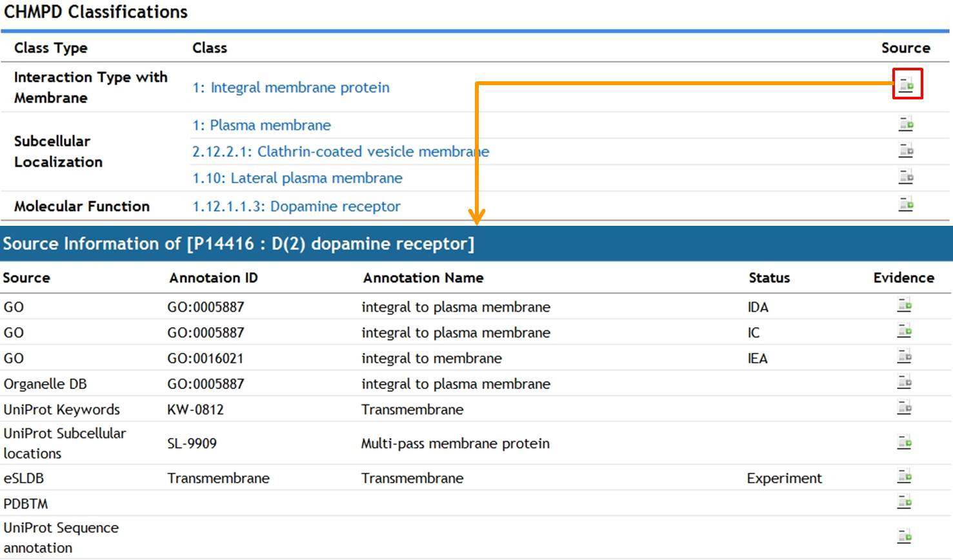The image size is (953, 560).
Task: Click 'Annotation Name' column header
Action: point(423,277)
